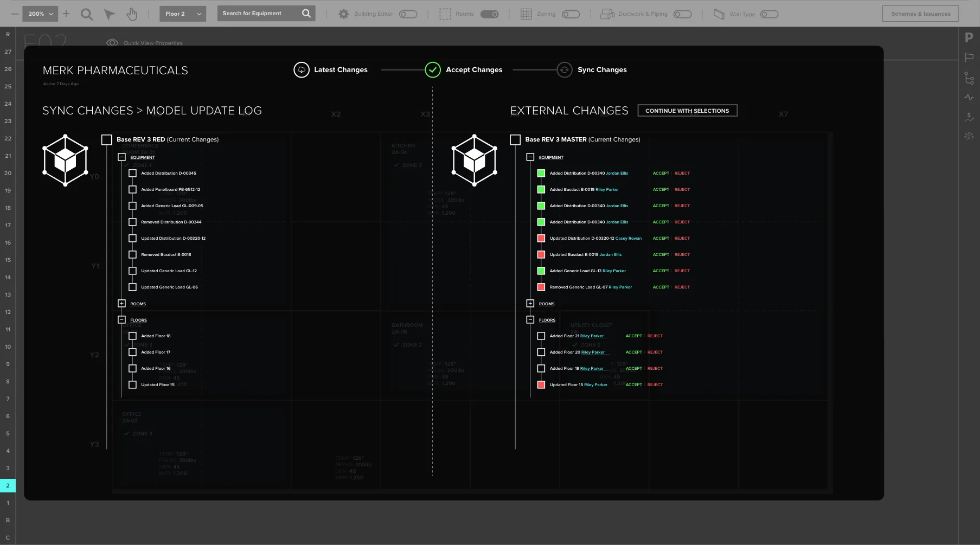
Task: Click the Rooms dashed-square icon
Action: tap(445, 14)
